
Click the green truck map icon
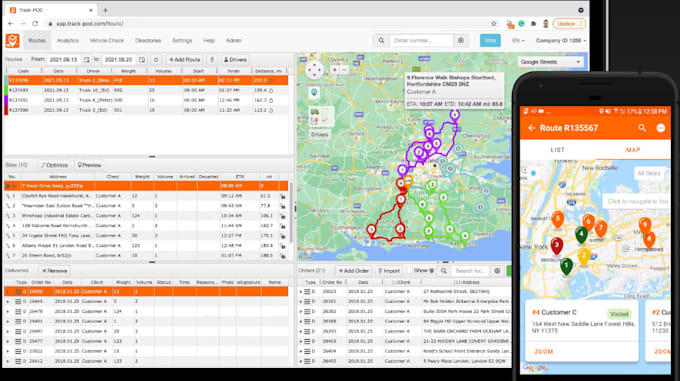315,112
